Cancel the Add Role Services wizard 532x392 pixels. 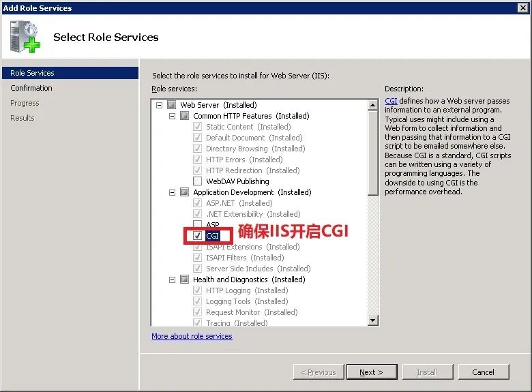[x=484, y=372]
